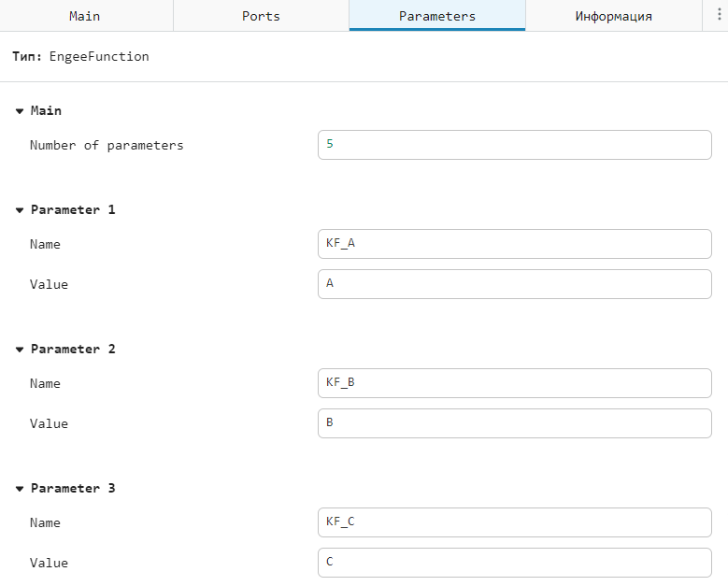The width and height of the screenshot is (728, 586).
Task: Collapse the Parameter 2 section
Action: pos(20,350)
